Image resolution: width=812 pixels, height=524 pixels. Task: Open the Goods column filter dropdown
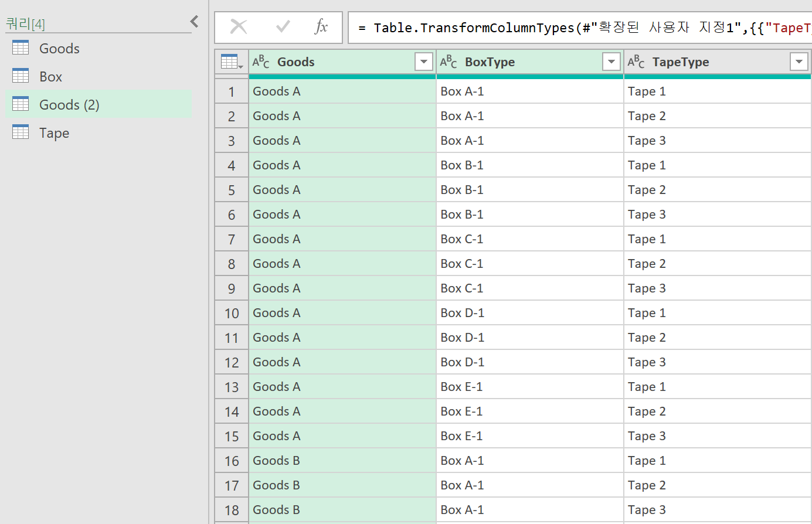[423, 62]
